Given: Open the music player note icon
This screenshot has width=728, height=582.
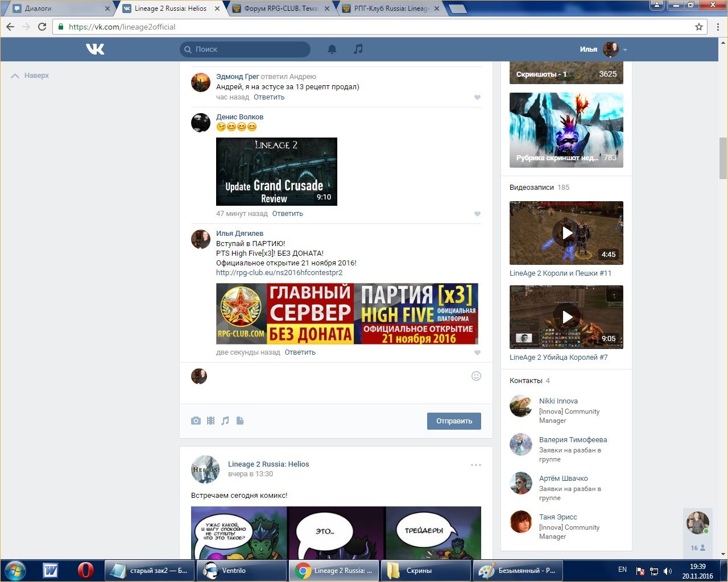Looking at the screenshot, I should point(358,49).
